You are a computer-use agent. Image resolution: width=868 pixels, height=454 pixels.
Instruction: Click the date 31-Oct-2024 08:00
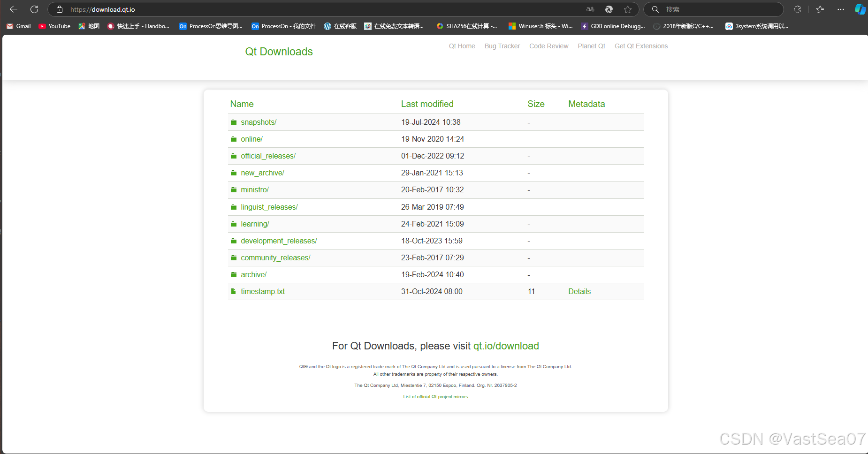[x=432, y=291]
